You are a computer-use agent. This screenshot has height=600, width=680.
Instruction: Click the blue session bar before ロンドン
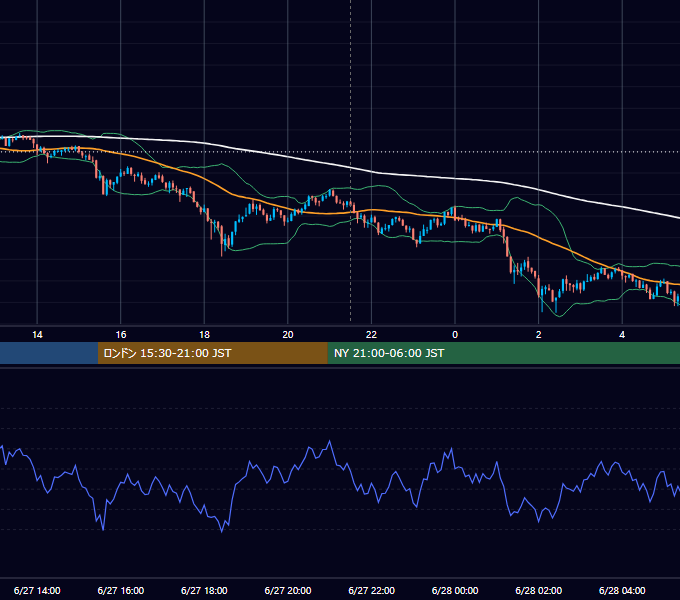pos(49,353)
